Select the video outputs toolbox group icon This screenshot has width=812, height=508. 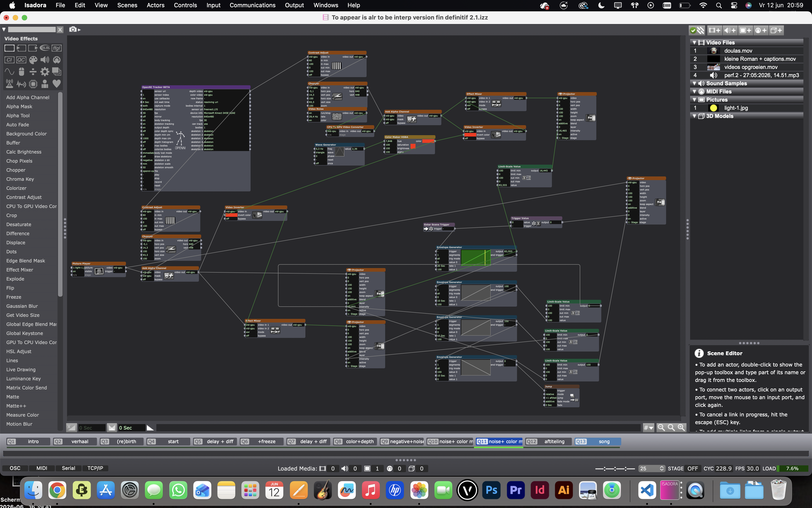click(33, 48)
